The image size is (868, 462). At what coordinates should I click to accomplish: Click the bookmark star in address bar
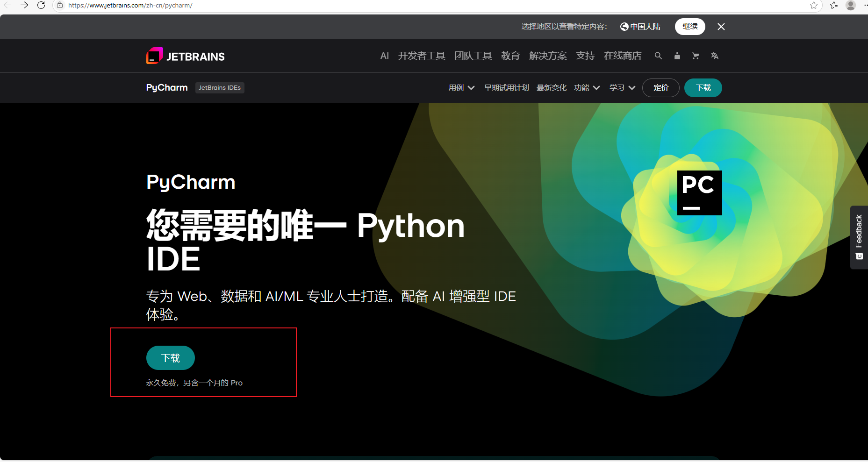point(813,5)
